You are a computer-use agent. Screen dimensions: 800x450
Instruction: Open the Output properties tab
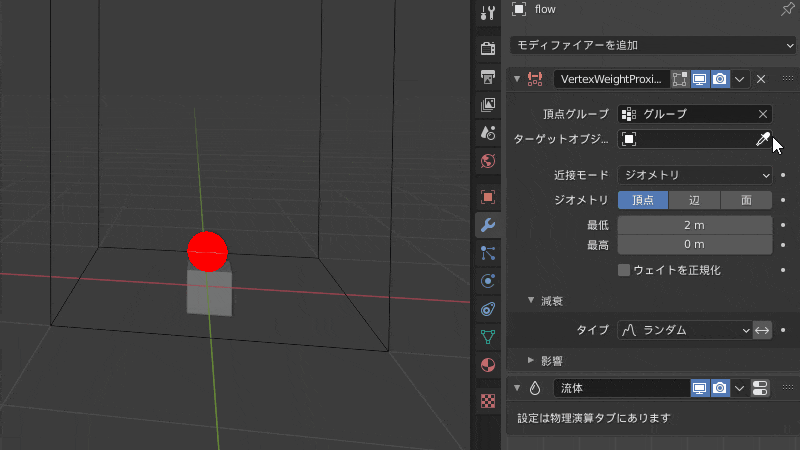(x=488, y=77)
